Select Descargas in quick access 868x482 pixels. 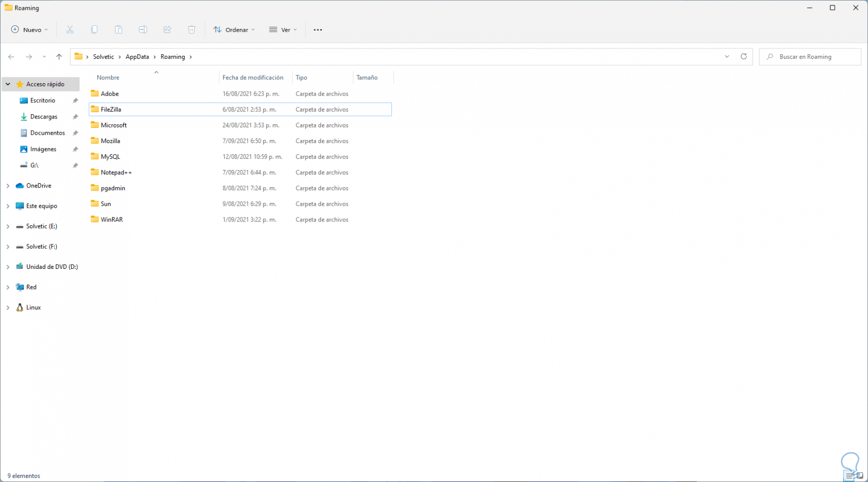click(44, 117)
